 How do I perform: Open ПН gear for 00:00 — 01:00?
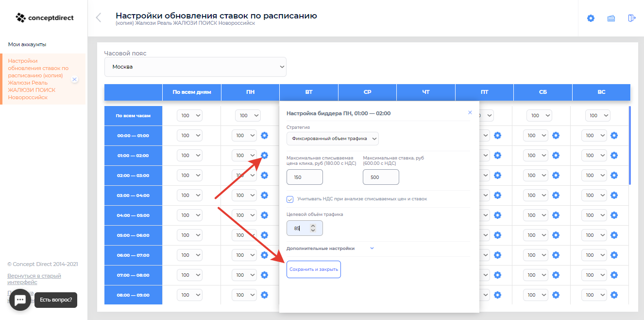tap(264, 136)
